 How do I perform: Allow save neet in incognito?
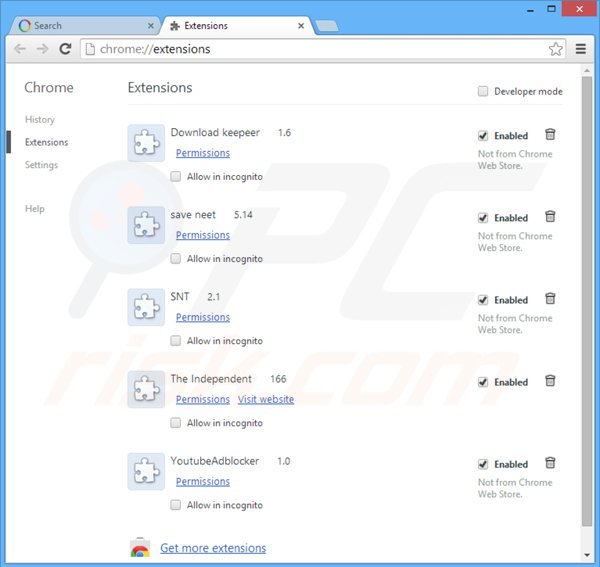(x=176, y=258)
